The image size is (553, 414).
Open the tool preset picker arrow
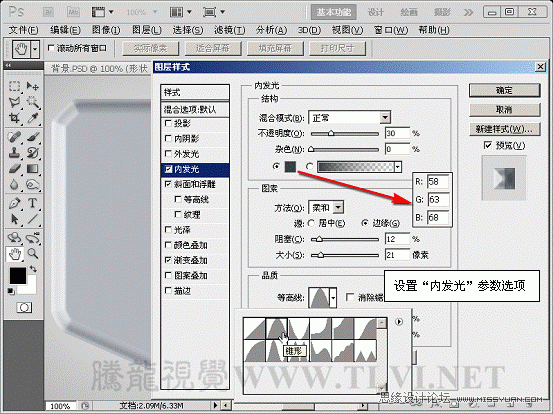pyautogui.click(x=35, y=49)
